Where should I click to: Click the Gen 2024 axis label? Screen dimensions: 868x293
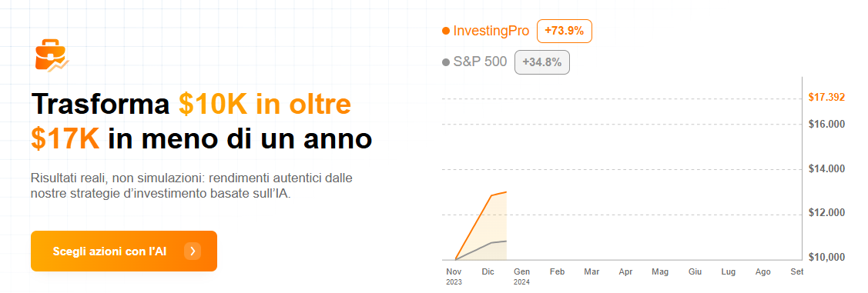click(x=522, y=276)
